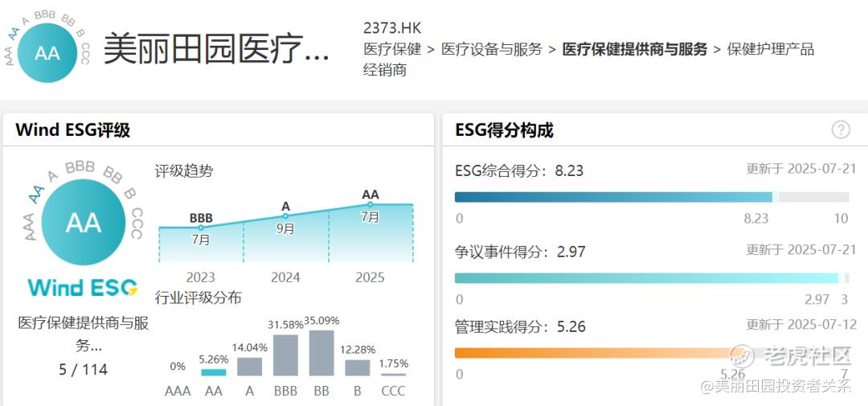This screenshot has width=868, height=406.
Task: Click the Wind ESG logo
Action: pyautogui.click(x=83, y=288)
